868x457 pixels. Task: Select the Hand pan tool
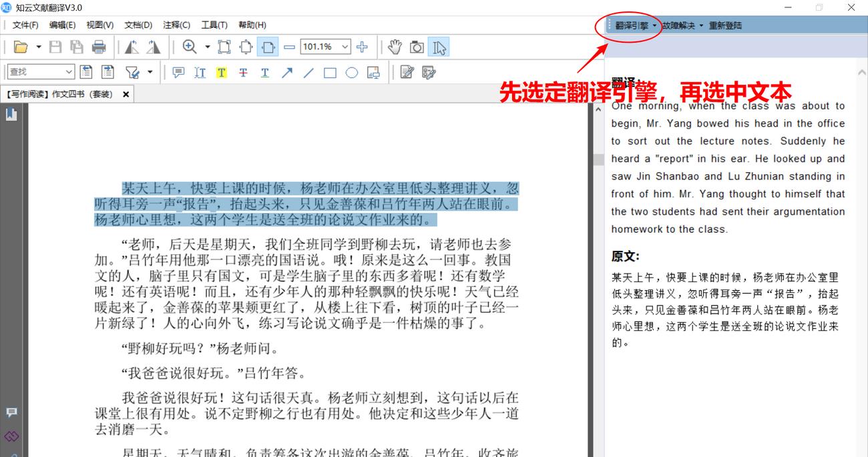click(394, 47)
